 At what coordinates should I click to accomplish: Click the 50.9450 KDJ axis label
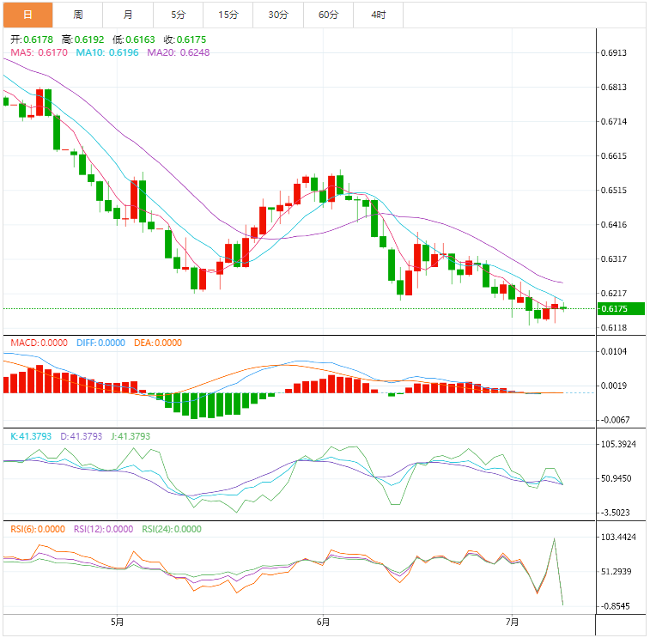tap(617, 478)
